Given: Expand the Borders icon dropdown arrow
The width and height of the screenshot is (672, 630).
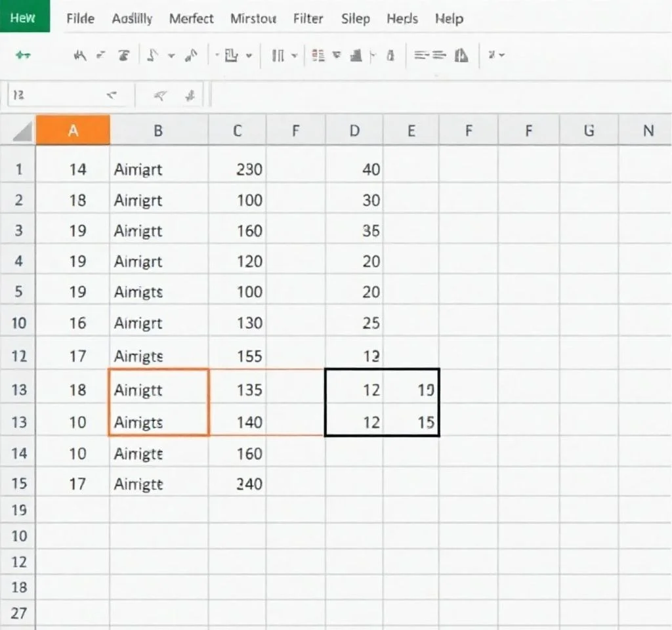Looking at the screenshot, I should tap(248, 55).
